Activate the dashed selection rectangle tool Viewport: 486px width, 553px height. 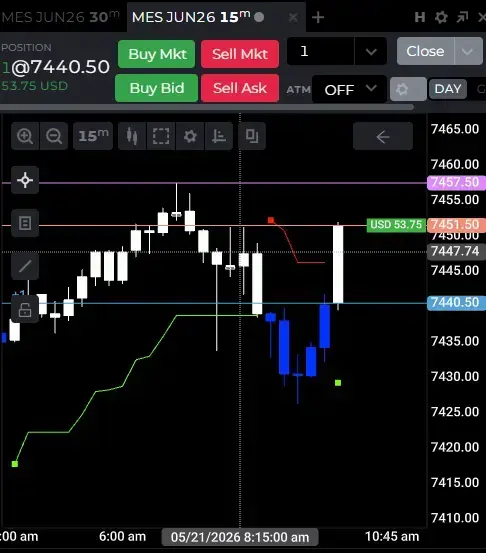(x=161, y=136)
